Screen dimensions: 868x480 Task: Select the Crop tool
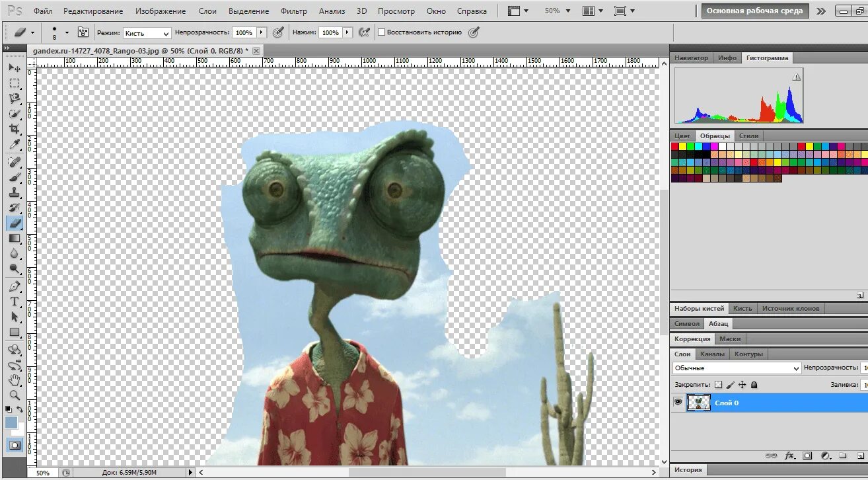click(x=15, y=129)
